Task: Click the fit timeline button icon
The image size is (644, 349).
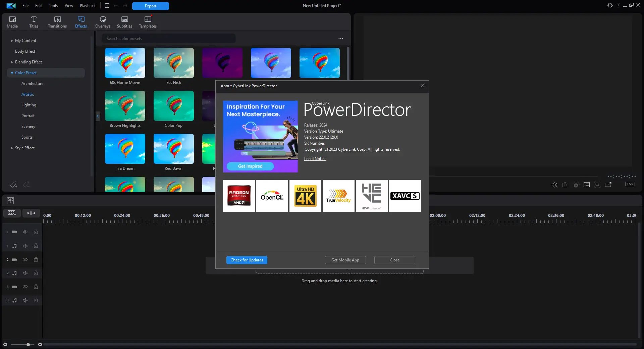Action: tap(31, 213)
